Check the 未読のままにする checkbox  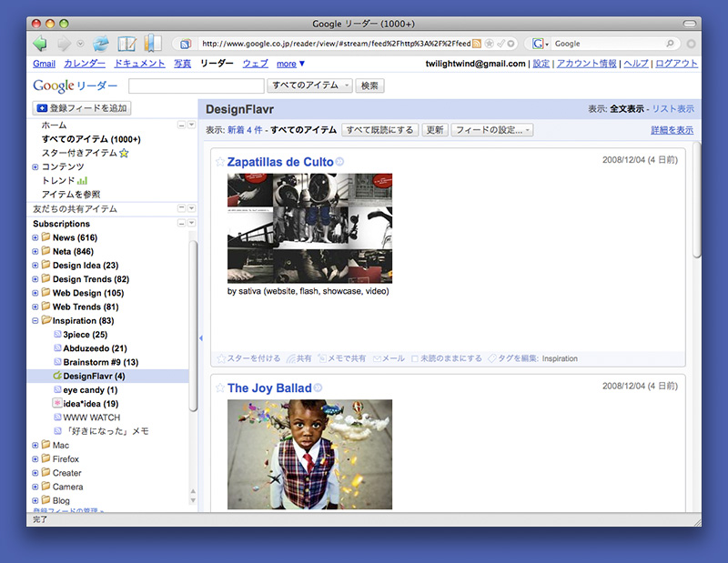(x=415, y=358)
